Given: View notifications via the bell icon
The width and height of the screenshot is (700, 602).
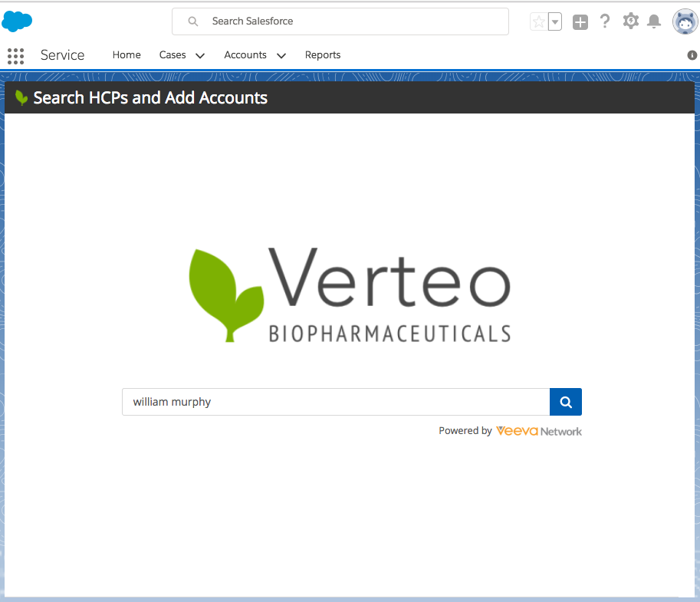Looking at the screenshot, I should pyautogui.click(x=654, y=21).
